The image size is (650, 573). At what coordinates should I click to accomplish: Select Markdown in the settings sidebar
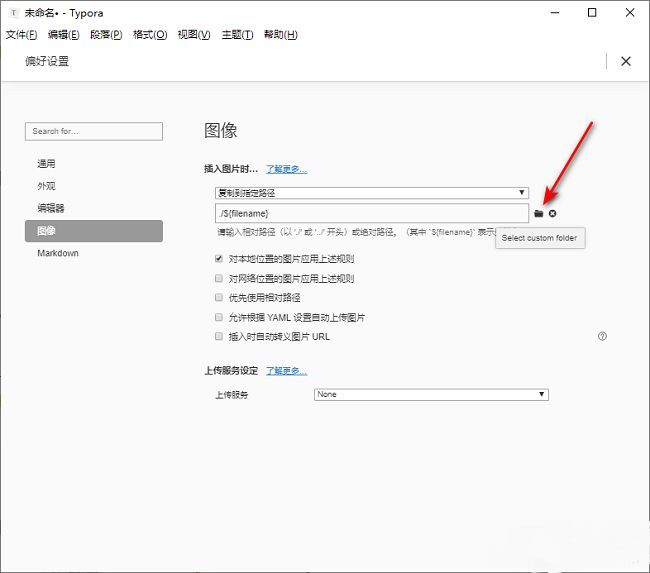click(58, 253)
